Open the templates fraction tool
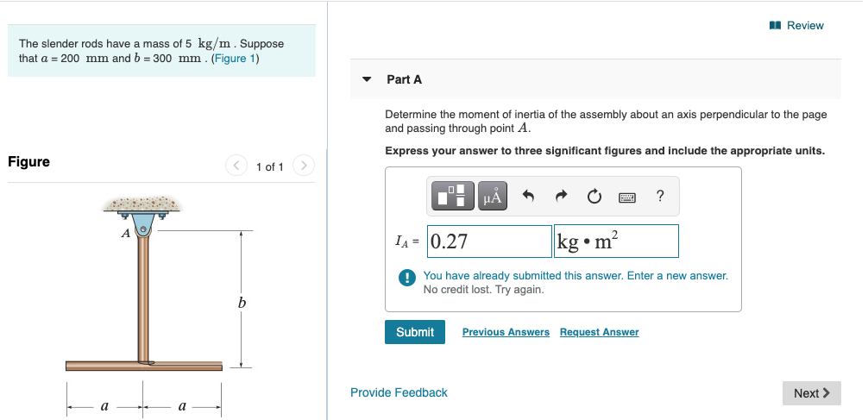 [453, 196]
